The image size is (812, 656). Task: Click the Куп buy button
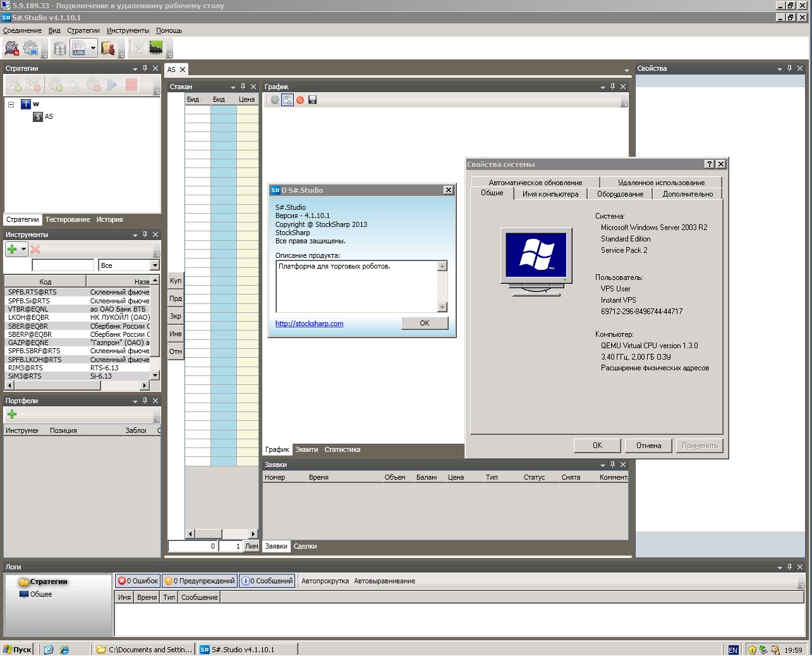tap(176, 281)
